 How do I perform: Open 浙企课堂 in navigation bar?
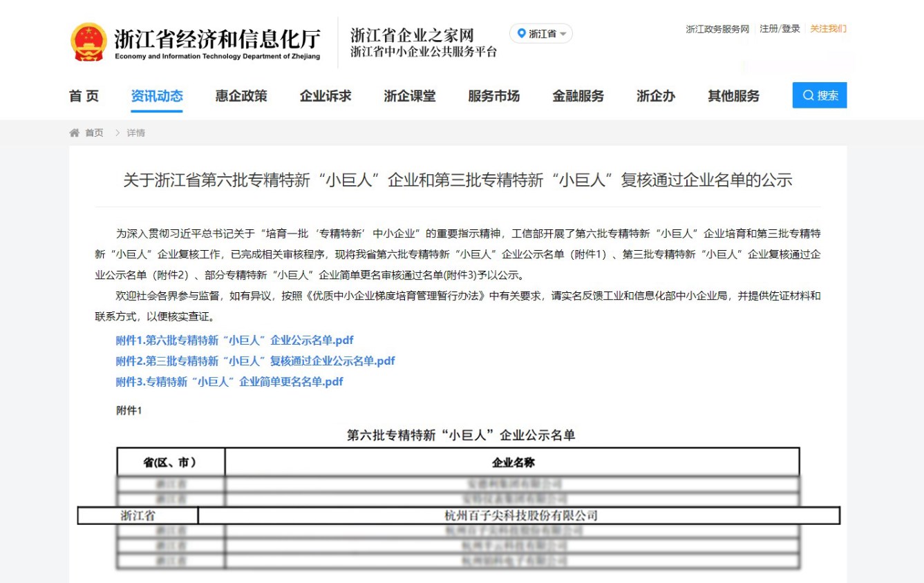(409, 96)
